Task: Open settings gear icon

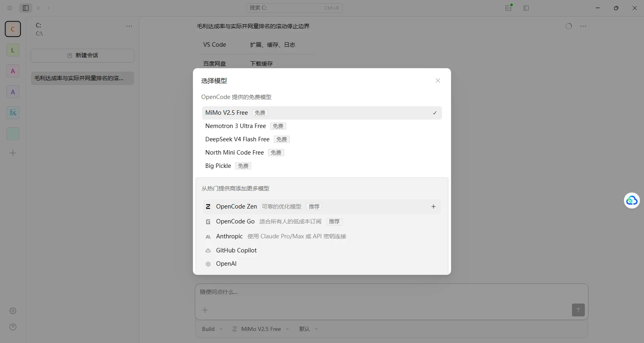Action: (x=13, y=311)
